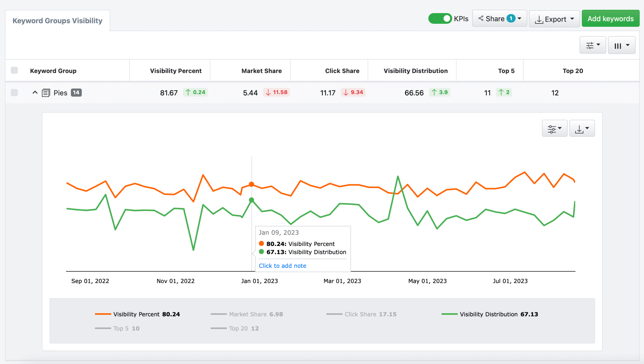Screen dimensions: 644x364
Task: Select the Keyword Groups Visibility tab
Action: (57, 21)
